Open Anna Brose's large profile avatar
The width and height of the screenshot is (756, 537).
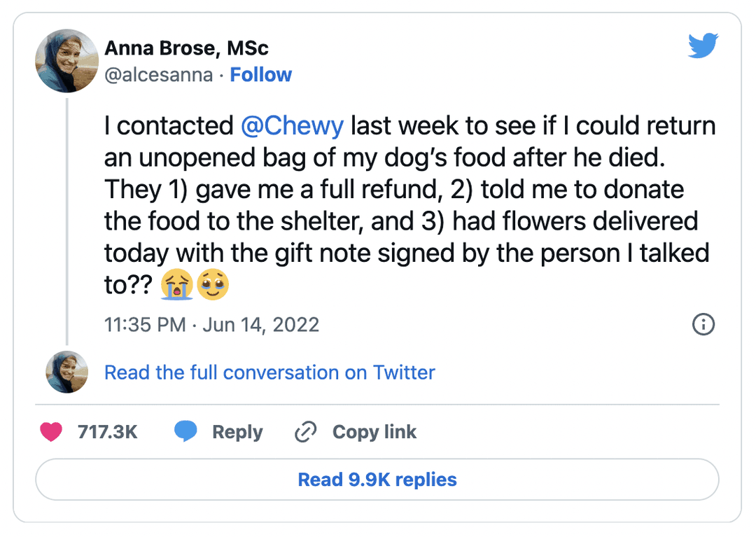pyautogui.click(x=66, y=61)
